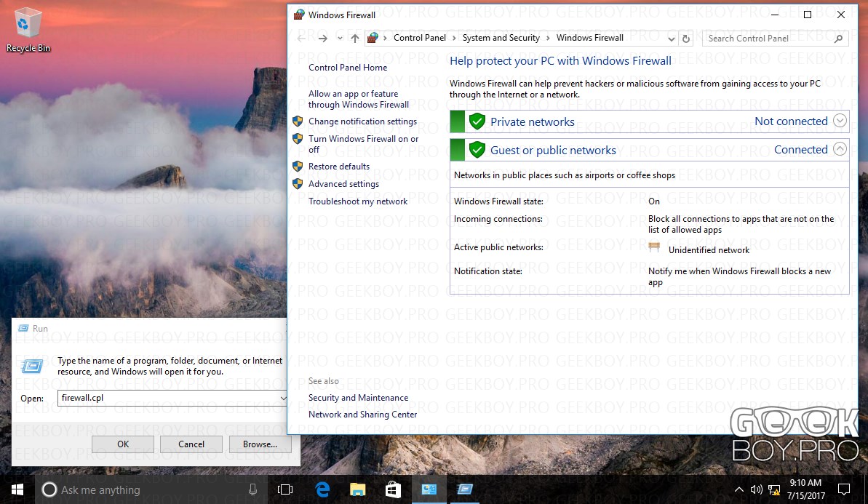
Task: Open the Run dialog combo dropdown arrow
Action: coord(283,398)
